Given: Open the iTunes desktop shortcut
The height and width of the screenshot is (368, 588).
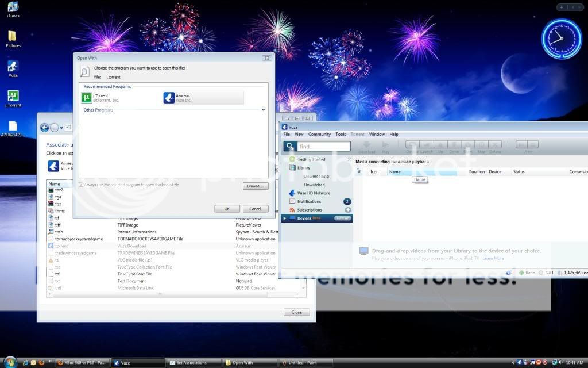Looking at the screenshot, I should tap(13, 7).
